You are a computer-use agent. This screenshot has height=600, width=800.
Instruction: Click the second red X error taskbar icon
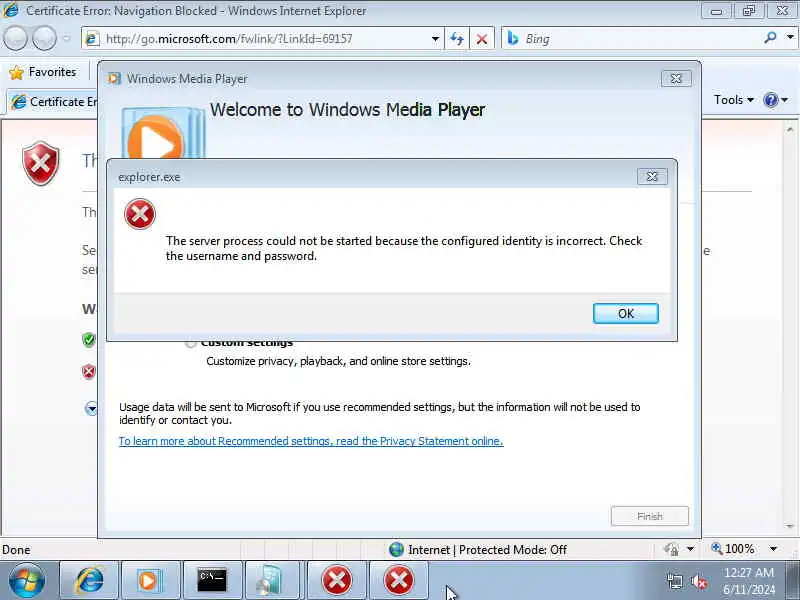coord(398,580)
